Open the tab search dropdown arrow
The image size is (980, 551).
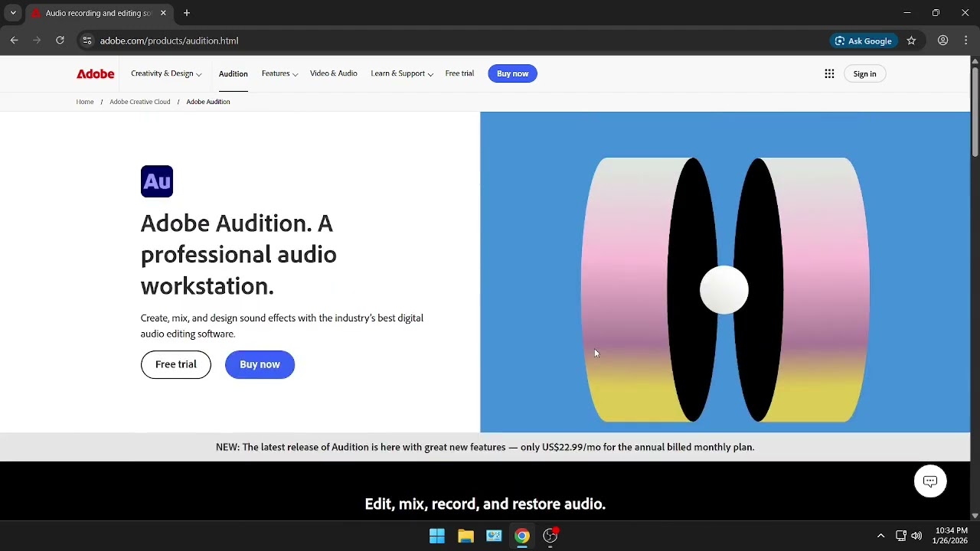tap(13, 13)
